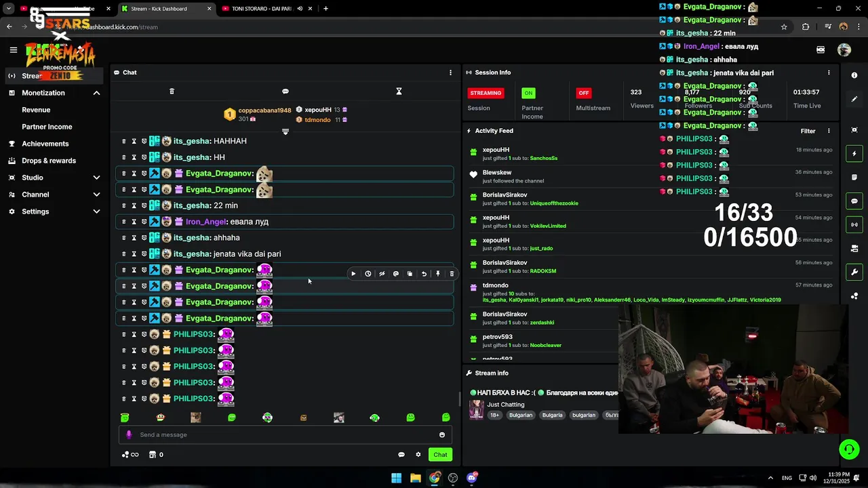Open the Activity Feed Filter
Viewport: 868px width, 488px height.
[808, 131]
